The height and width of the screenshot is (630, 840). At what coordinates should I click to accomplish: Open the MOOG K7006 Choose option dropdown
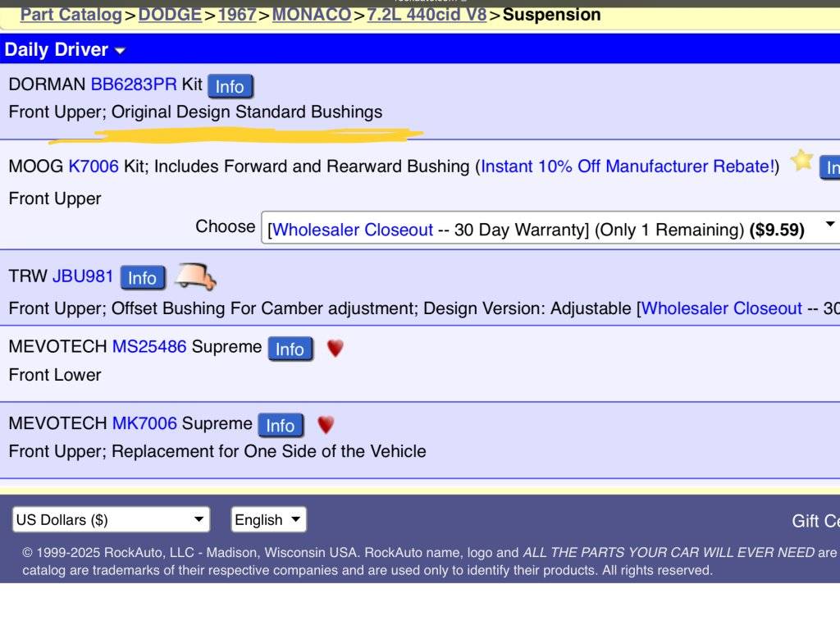click(x=550, y=227)
